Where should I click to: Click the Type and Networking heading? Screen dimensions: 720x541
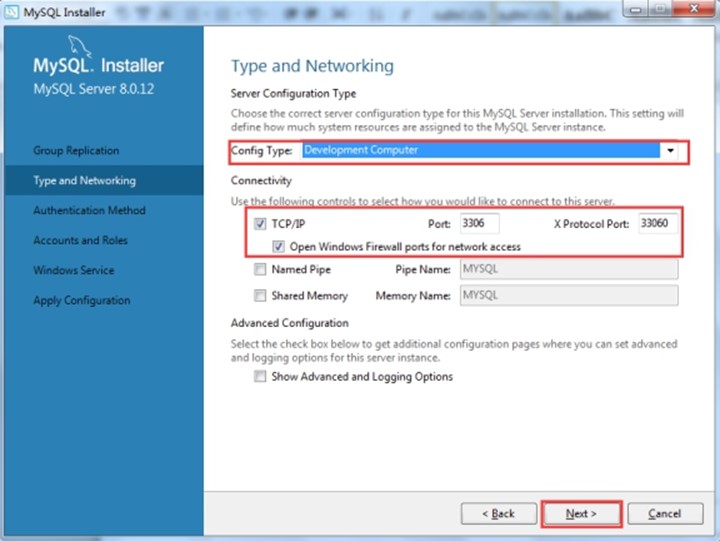312,66
